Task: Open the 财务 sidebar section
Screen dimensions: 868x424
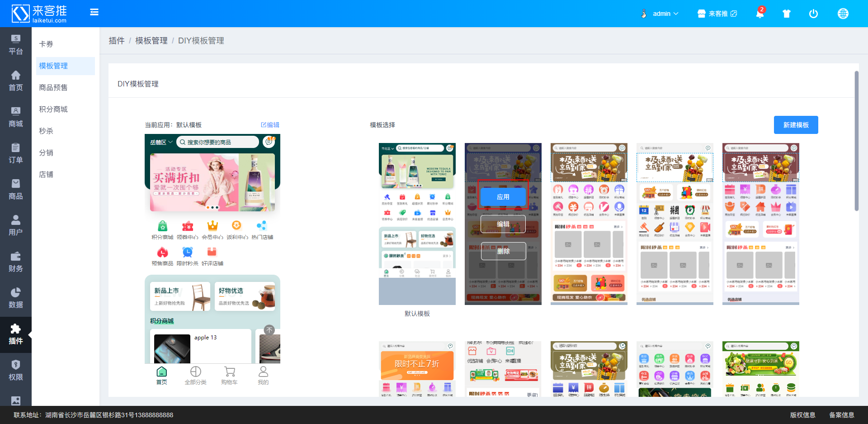Action: click(x=16, y=262)
